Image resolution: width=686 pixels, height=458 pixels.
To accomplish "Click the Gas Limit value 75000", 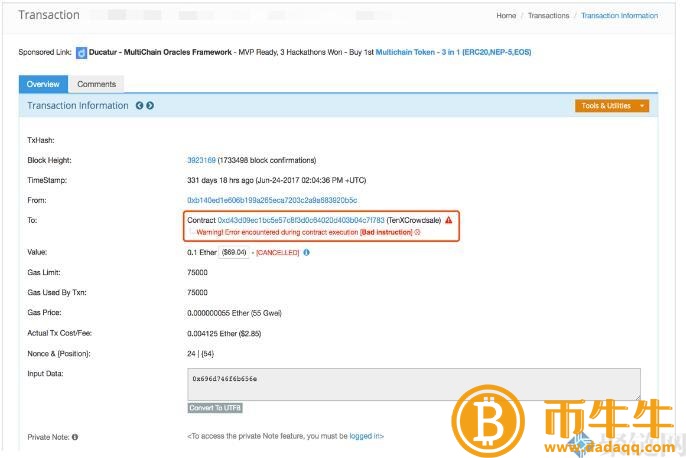I will pyautogui.click(x=197, y=273).
